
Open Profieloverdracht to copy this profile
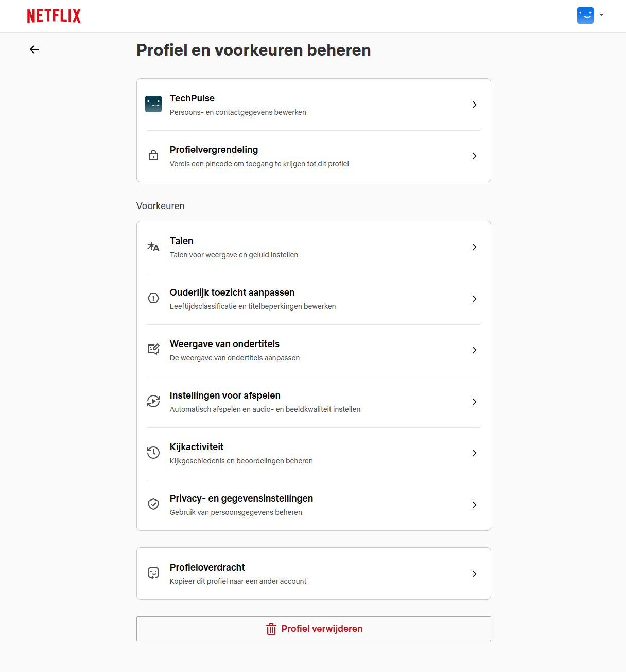314,573
